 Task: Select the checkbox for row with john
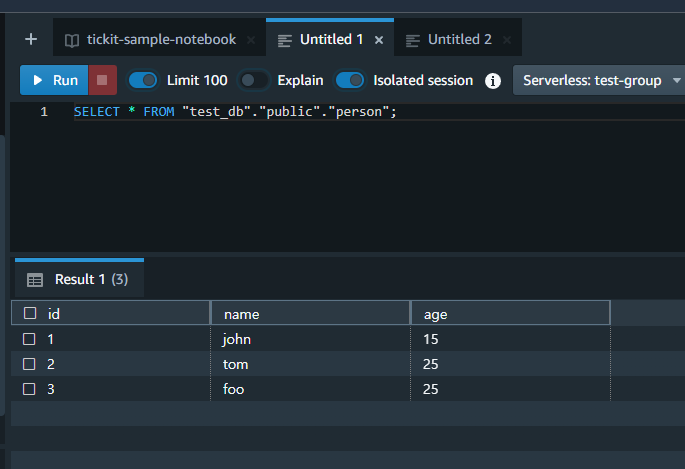29,339
